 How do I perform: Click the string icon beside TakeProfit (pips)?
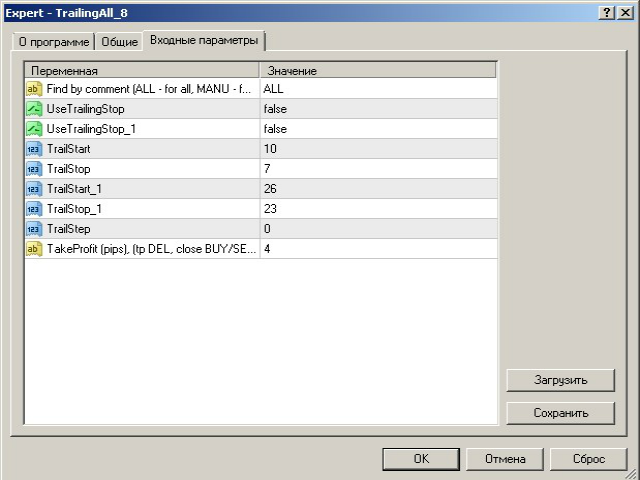(x=34, y=249)
